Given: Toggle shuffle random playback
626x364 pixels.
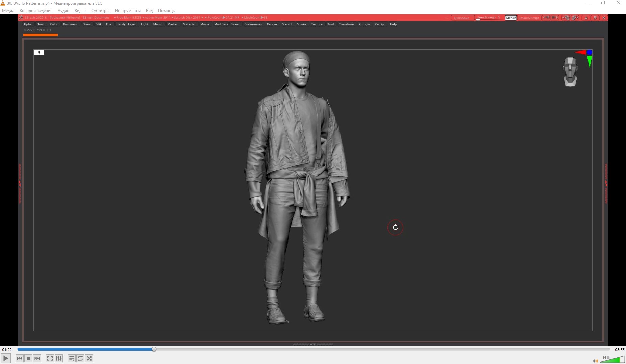Looking at the screenshot, I should pyautogui.click(x=89, y=358).
